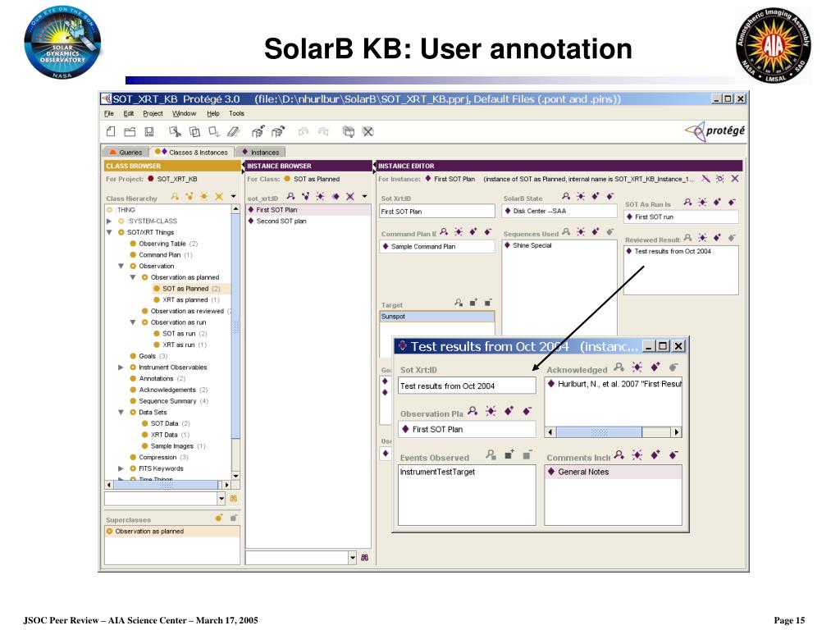Viewport: 840px width, 630px height.
Task: Click the Copy toolbar icon
Action: tap(194, 131)
